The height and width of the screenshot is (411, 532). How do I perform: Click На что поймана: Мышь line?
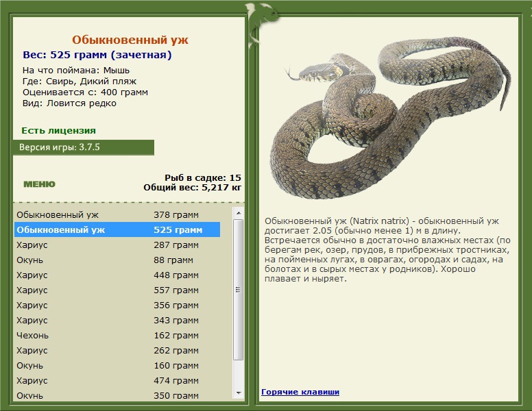tap(76, 71)
